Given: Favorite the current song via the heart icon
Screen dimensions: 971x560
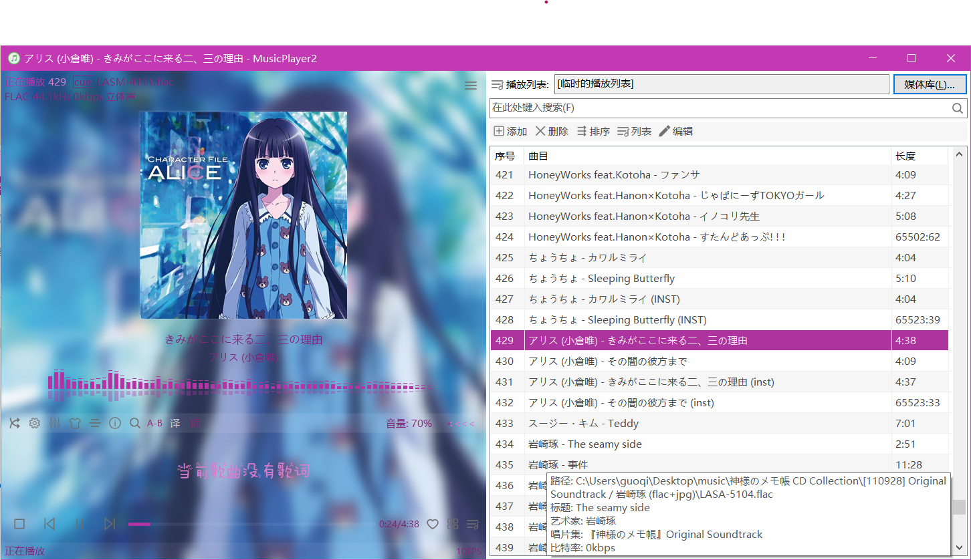Looking at the screenshot, I should tap(432, 524).
